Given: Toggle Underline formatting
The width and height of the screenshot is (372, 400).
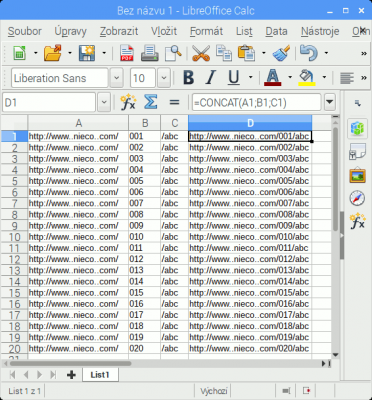Looking at the screenshot, I should (x=234, y=78).
